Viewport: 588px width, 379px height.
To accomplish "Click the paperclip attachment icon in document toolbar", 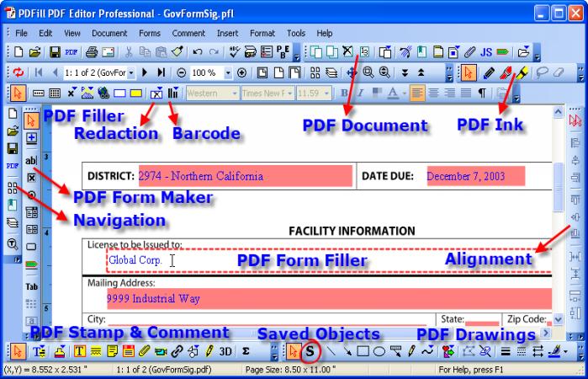I will [470, 52].
